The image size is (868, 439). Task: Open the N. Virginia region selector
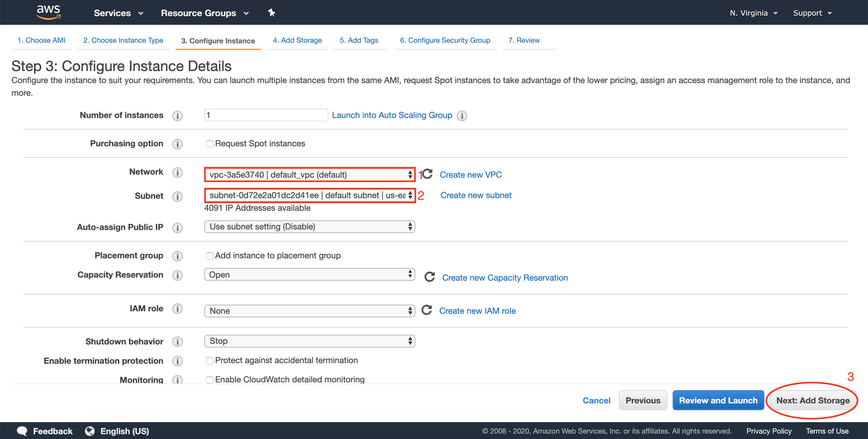pos(753,13)
